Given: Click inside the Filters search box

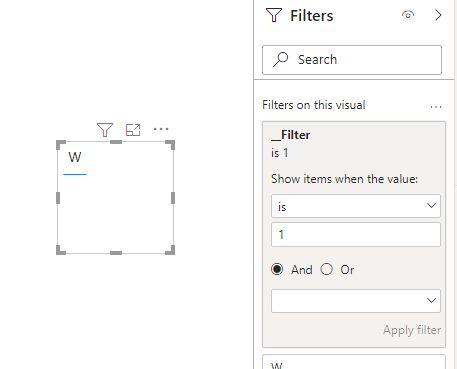Looking at the screenshot, I should 352,60.
